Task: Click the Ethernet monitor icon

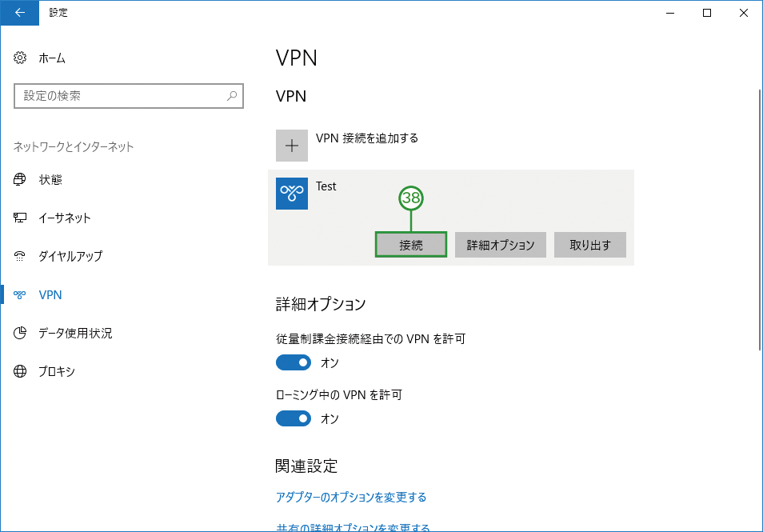Action: pyautogui.click(x=19, y=218)
